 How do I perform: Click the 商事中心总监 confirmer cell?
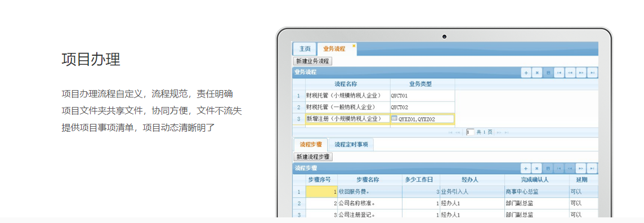coord(537,191)
